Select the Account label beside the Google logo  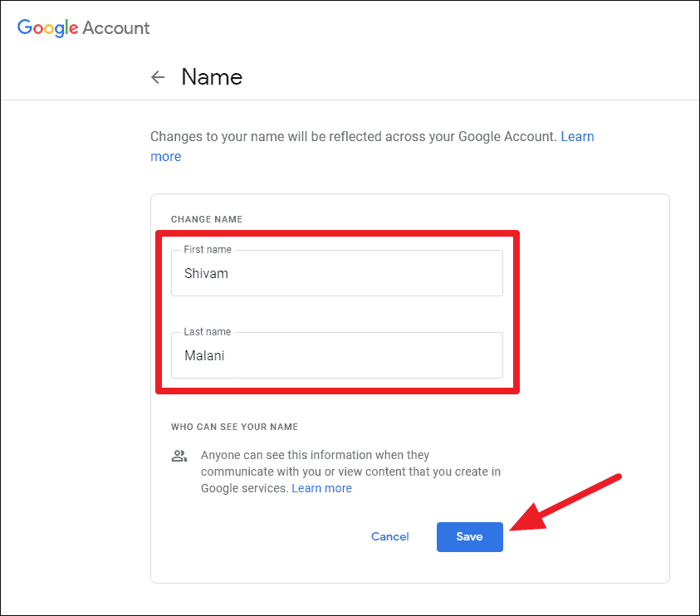(116, 27)
